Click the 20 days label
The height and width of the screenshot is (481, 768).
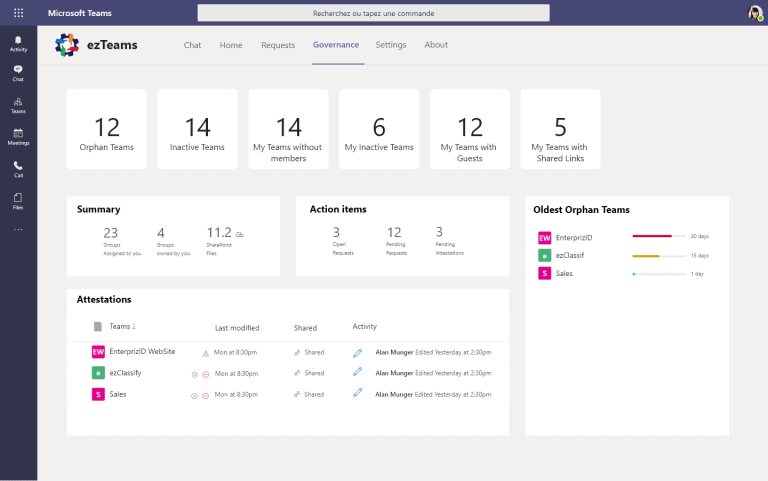pos(699,236)
